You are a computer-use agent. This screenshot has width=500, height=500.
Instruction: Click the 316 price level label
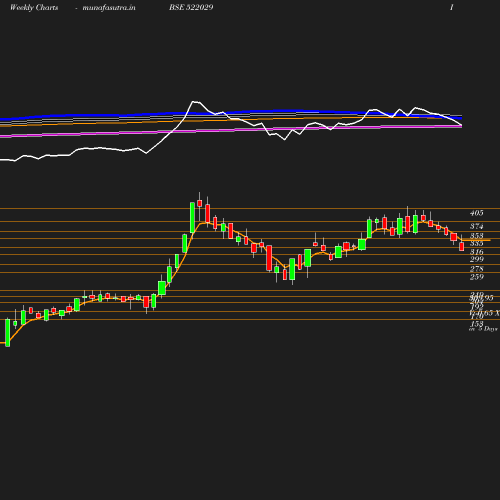click(477, 252)
